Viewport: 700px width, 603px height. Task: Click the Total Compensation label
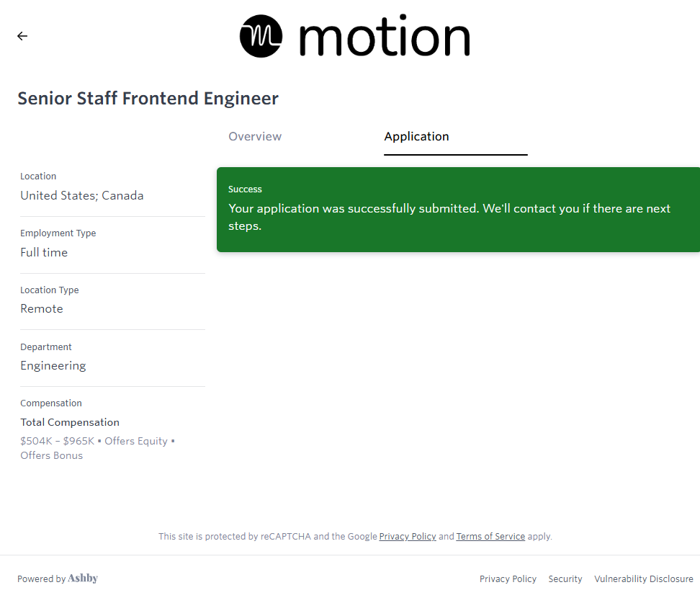pyautogui.click(x=70, y=423)
